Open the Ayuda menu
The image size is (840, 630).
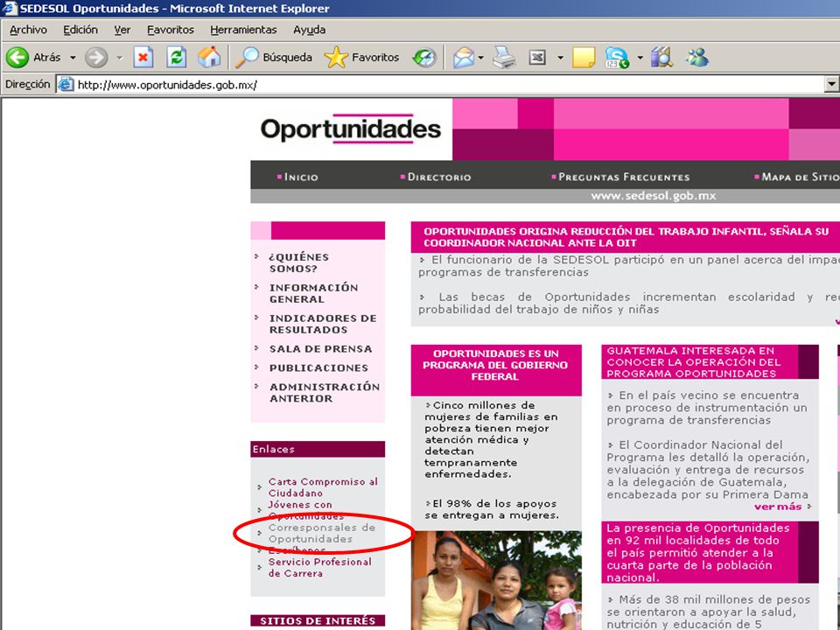pos(309,30)
